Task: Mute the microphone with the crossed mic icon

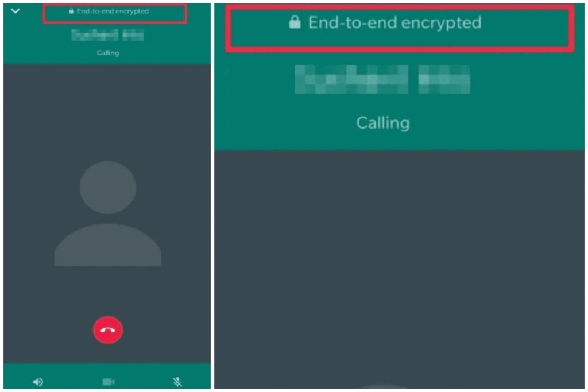Action: coord(177,382)
